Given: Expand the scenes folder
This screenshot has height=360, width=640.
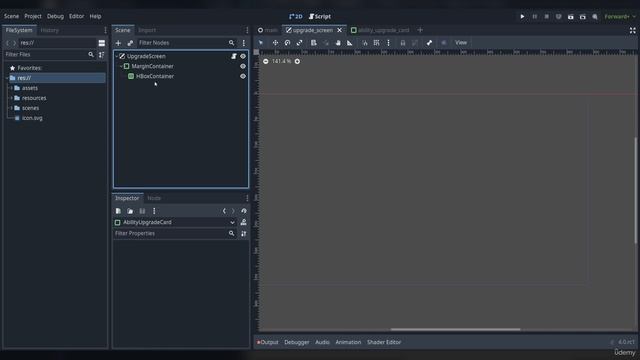Looking at the screenshot, I should coord(11,108).
